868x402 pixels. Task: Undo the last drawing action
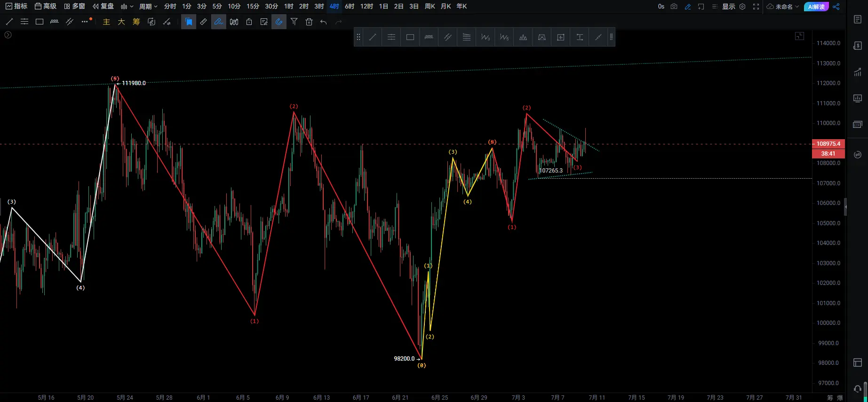[x=324, y=22]
